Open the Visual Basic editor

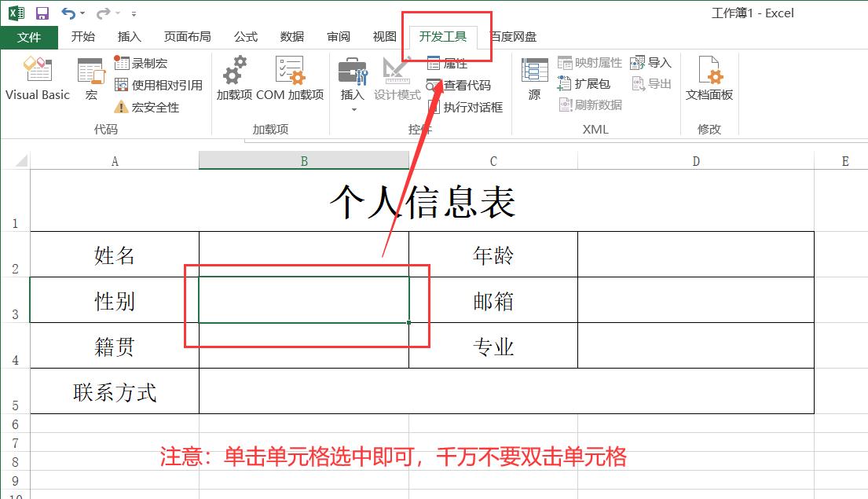37,79
